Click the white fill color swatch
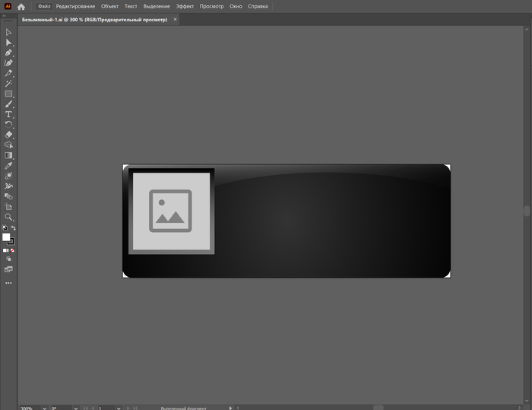The height and width of the screenshot is (410, 532). (x=6, y=237)
